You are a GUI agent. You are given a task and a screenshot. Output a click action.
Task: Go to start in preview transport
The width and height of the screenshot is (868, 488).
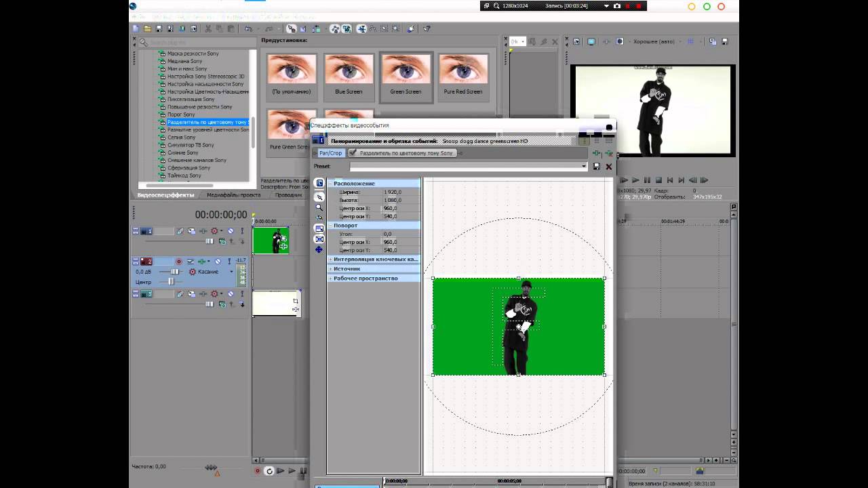[x=670, y=180]
